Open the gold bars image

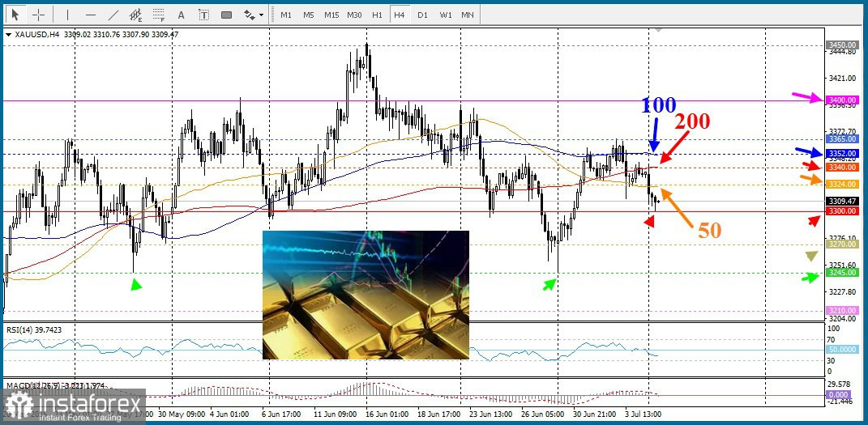coord(366,295)
